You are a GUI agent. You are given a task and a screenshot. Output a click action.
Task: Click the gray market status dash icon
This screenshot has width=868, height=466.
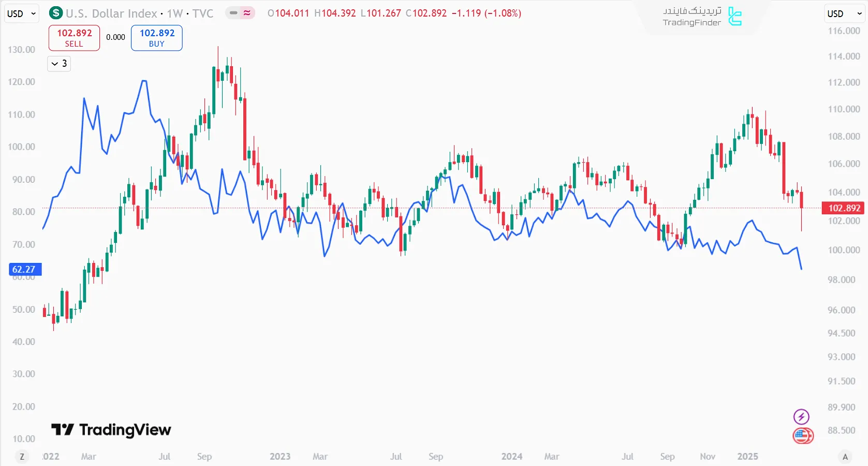[x=233, y=13]
